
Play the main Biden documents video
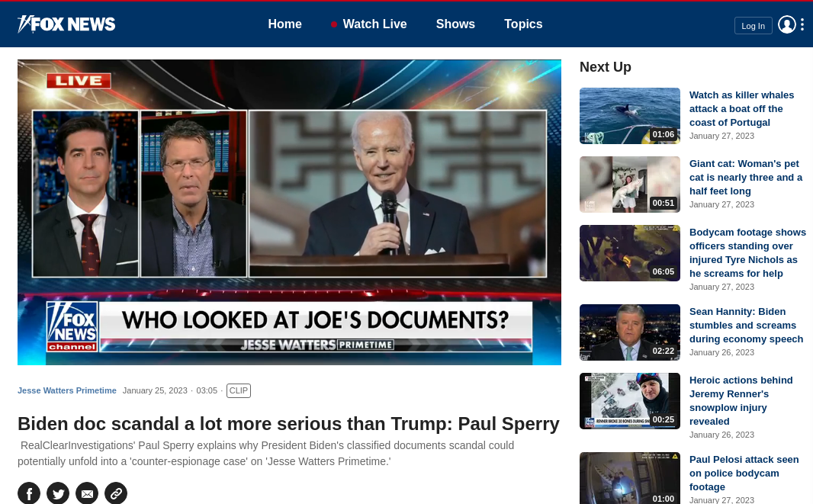pyautogui.click(x=289, y=212)
